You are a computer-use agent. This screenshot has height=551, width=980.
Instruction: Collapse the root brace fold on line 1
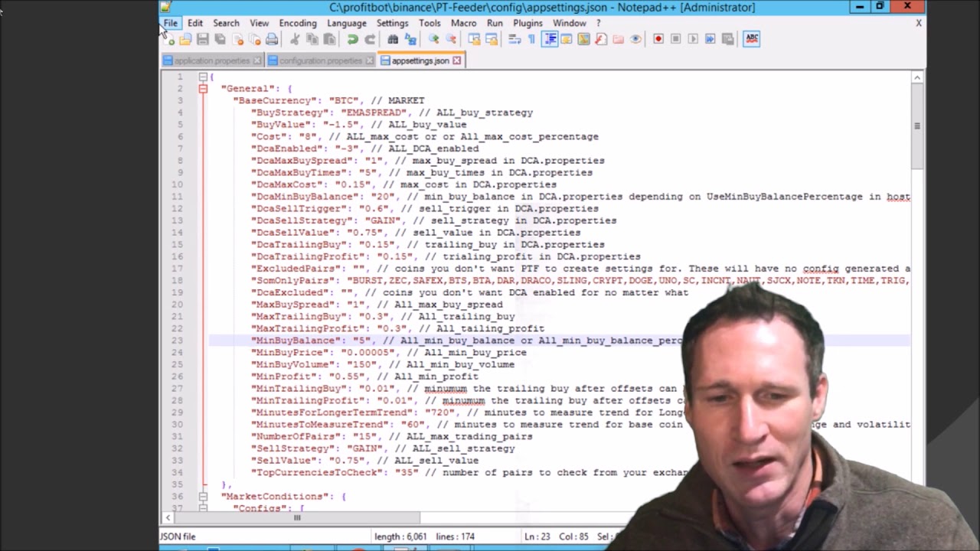point(203,77)
